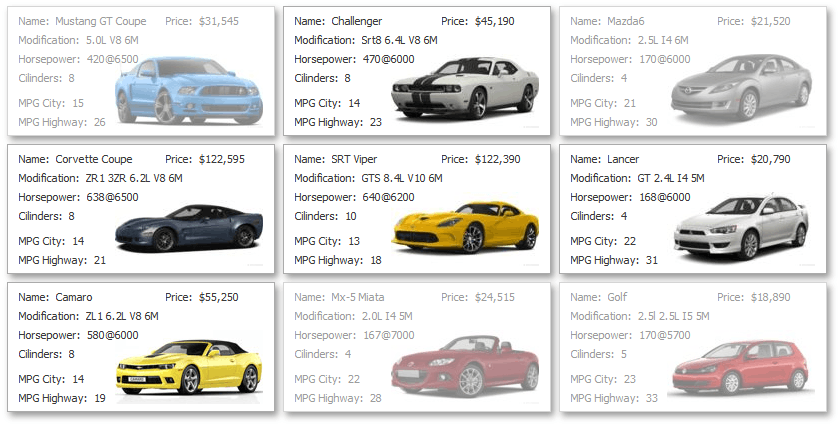This screenshot has height=426, width=840.
Task: Click the Mazda6 MPG Highway value 30
Action: click(651, 122)
